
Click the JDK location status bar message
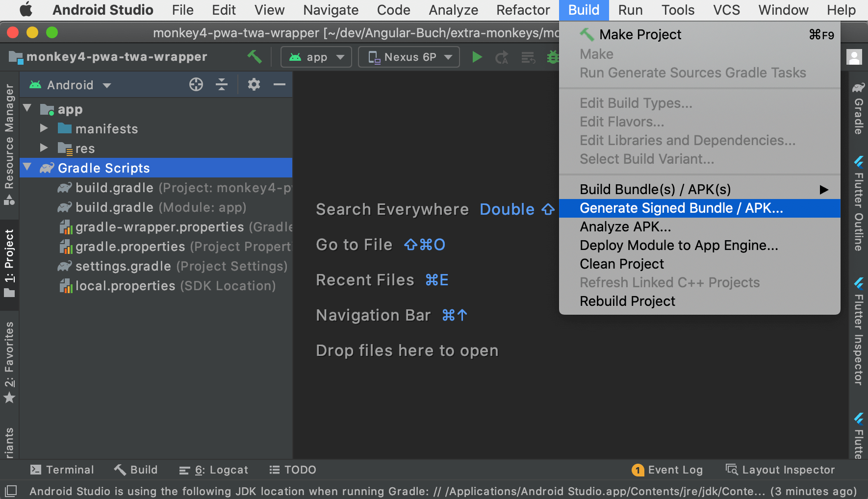[x=443, y=491]
